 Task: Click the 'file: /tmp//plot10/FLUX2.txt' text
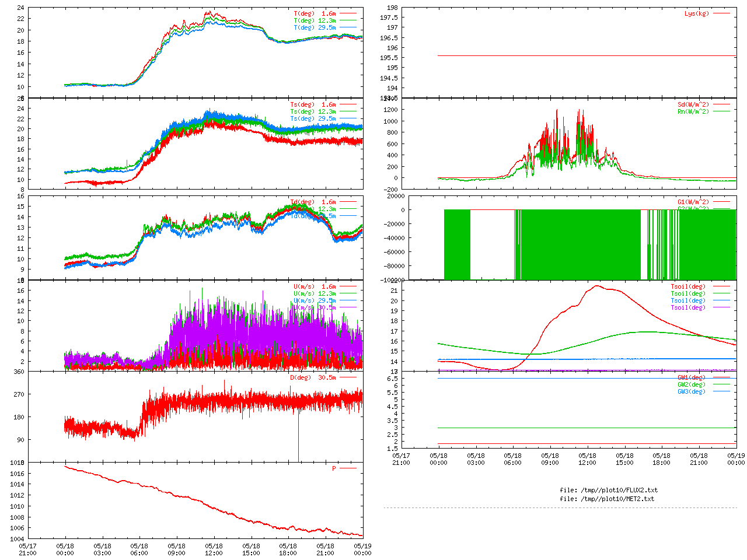coord(609,490)
